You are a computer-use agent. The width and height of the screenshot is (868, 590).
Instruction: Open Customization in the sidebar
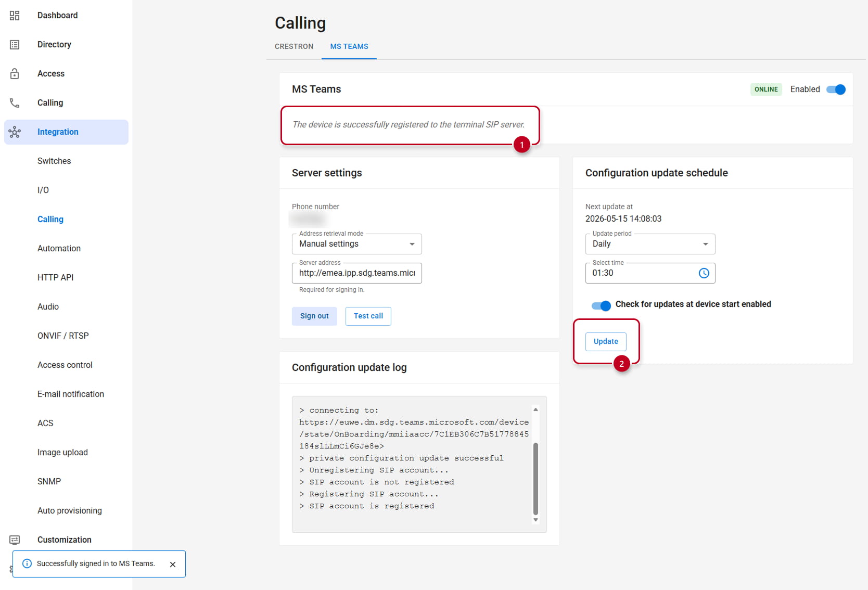point(67,540)
